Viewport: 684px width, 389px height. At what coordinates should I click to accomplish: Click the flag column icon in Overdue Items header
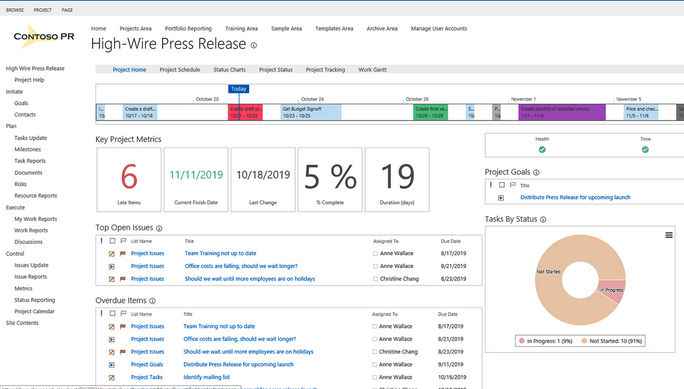tap(123, 314)
